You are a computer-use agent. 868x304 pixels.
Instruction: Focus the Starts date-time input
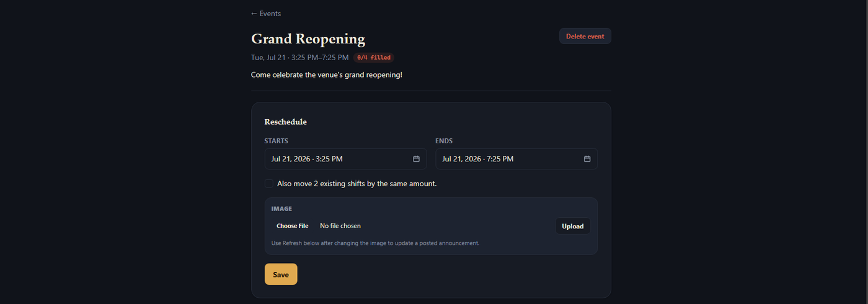click(346, 159)
